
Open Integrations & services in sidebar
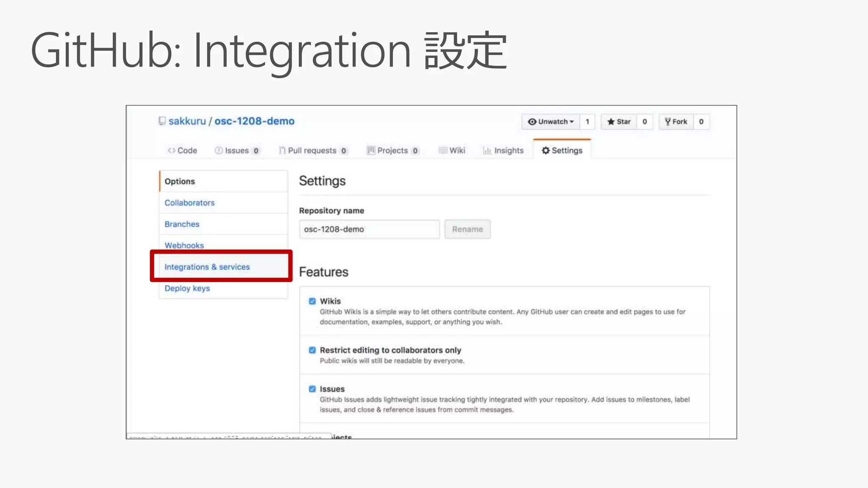pyautogui.click(x=207, y=267)
